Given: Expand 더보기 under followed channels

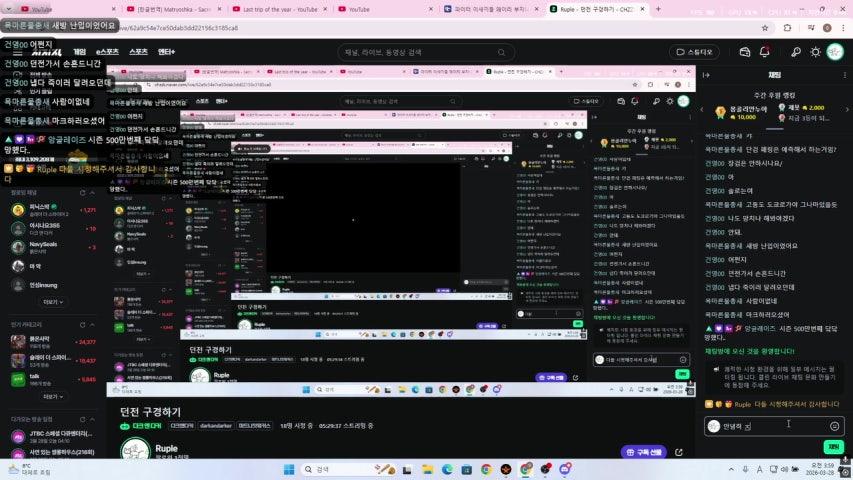Looking at the screenshot, I should [x=53, y=301].
